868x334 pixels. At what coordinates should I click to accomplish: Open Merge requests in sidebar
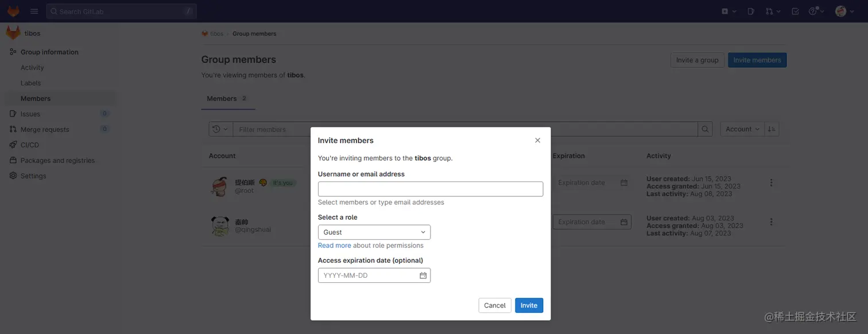pyautogui.click(x=45, y=129)
